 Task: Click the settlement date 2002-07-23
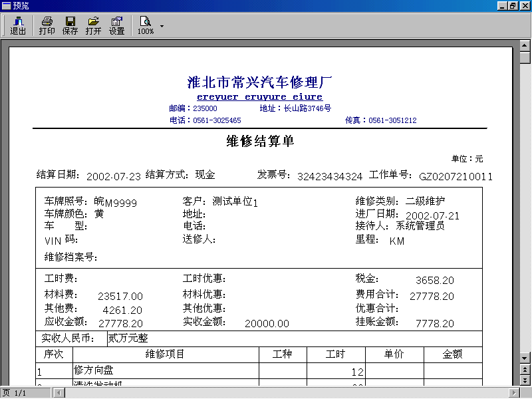pos(114,176)
